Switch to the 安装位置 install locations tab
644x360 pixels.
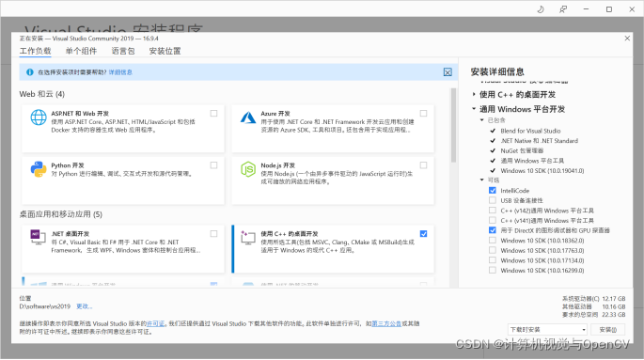click(165, 51)
